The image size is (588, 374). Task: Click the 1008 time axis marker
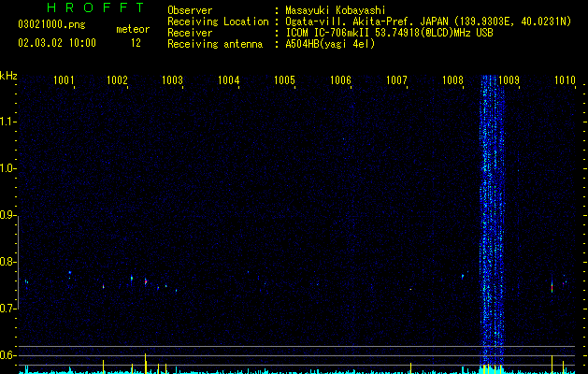tap(452, 79)
